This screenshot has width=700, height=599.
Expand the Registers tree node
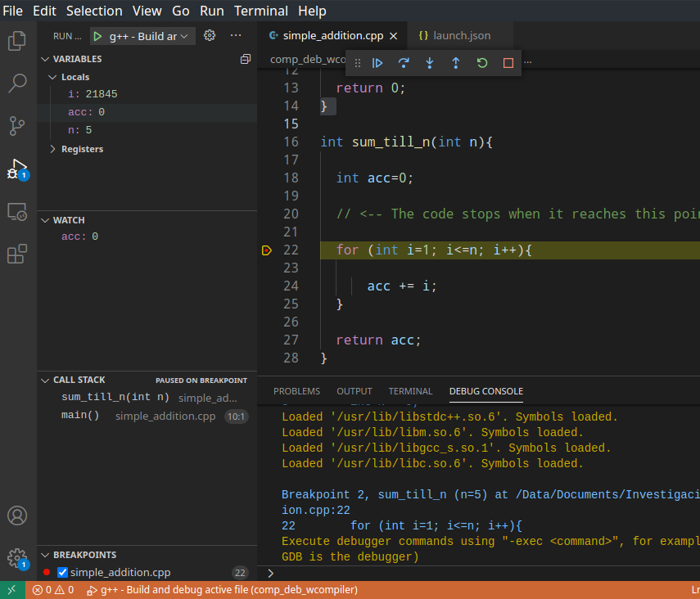[x=52, y=149]
